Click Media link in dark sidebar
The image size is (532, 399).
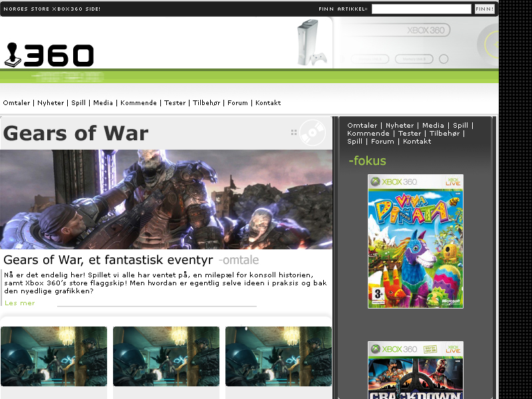[x=433, y=125]
